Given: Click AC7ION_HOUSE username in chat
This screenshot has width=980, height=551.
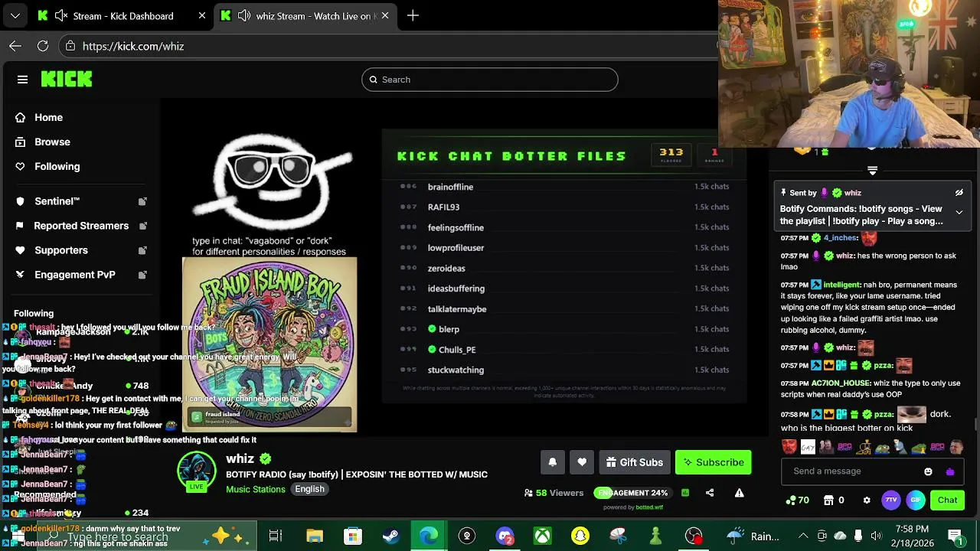Looking at the screenshot, I should pyautogui.click(x=841, y=383).
